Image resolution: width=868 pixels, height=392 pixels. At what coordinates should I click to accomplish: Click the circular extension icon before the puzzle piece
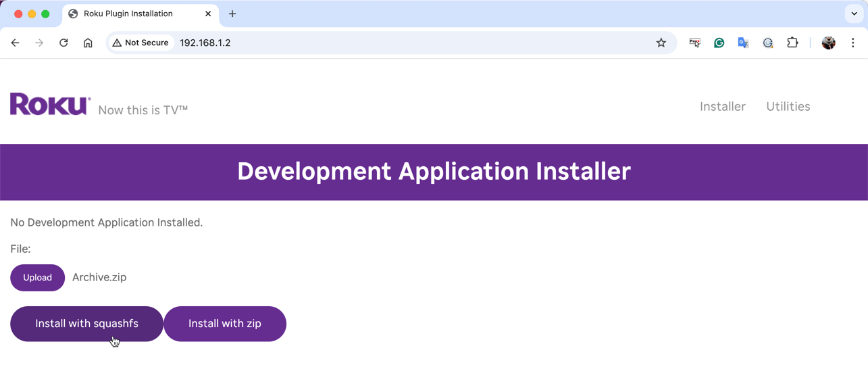[x=768, y=43]
